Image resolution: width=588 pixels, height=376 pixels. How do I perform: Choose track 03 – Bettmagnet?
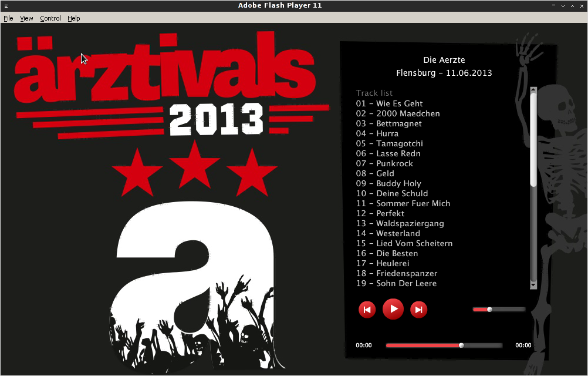(389, 123)
